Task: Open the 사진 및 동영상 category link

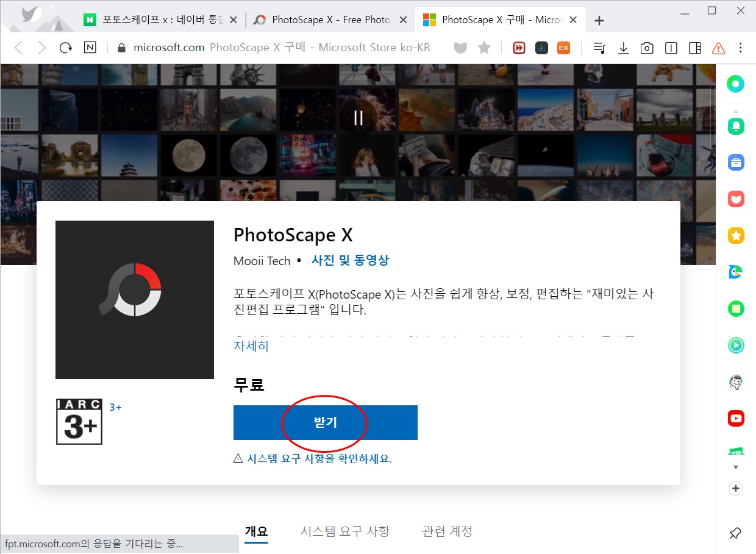Action: click(x=350, y=260)
